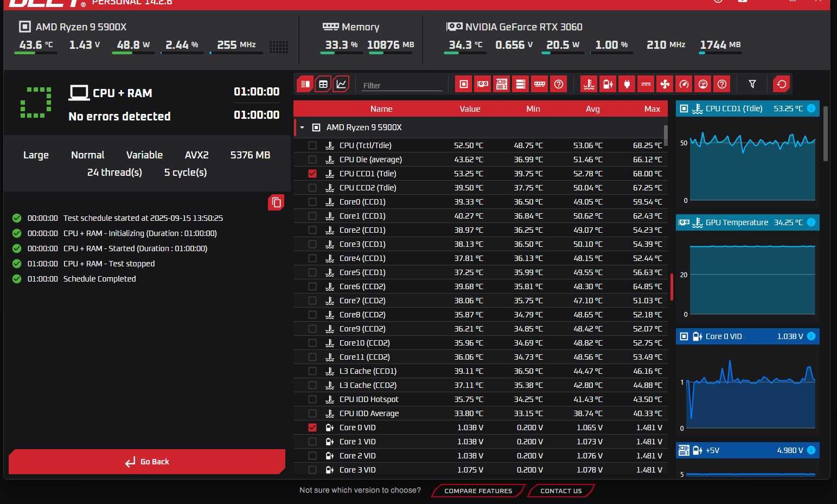
Task: Sort table by Avg column
Action: pyautogui.click(x=593, y=109)
